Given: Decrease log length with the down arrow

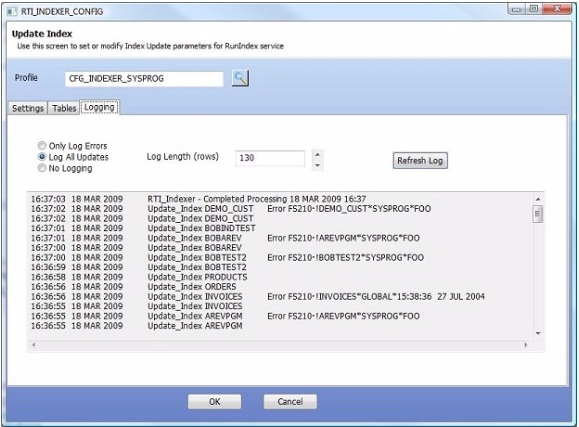Looking at the screenshot, I should [x=318, y=165].
